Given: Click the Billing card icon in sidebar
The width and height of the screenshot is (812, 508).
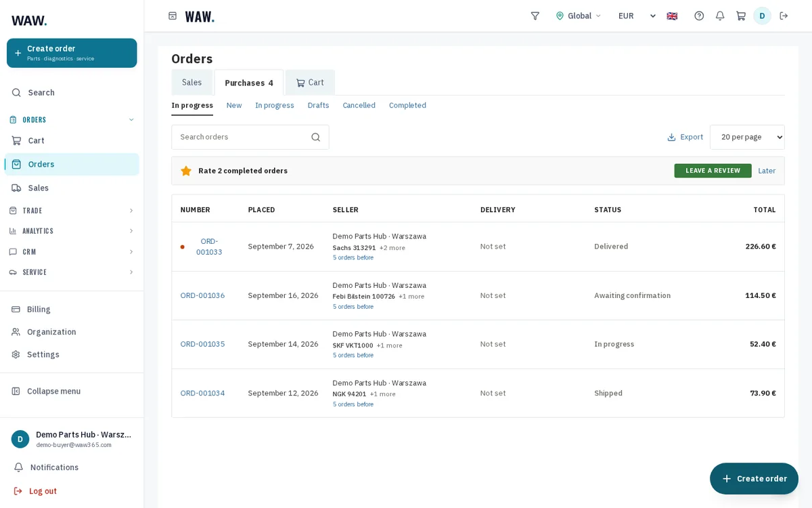Looking at the screenshot, I should [x=16, y=309].
